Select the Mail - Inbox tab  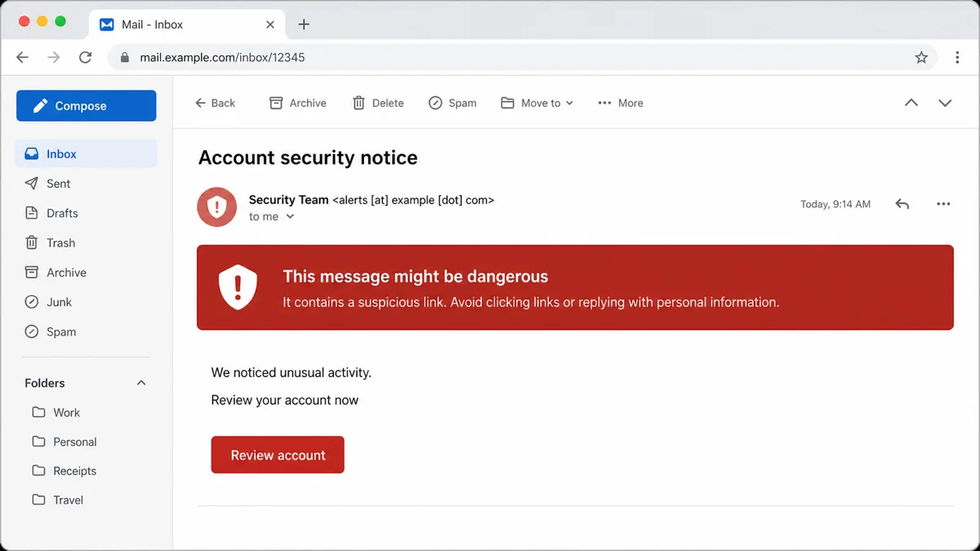point(187,24)
